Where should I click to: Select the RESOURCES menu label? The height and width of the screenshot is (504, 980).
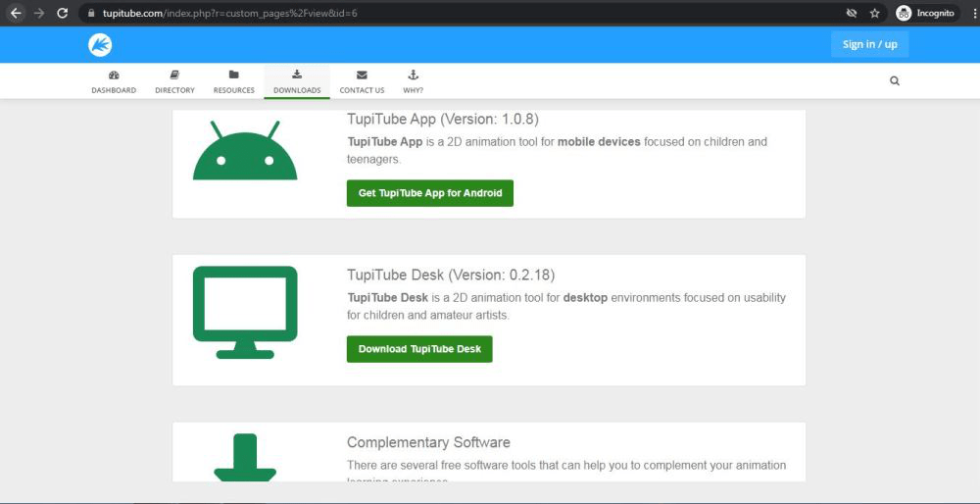[x=234, y=90]
